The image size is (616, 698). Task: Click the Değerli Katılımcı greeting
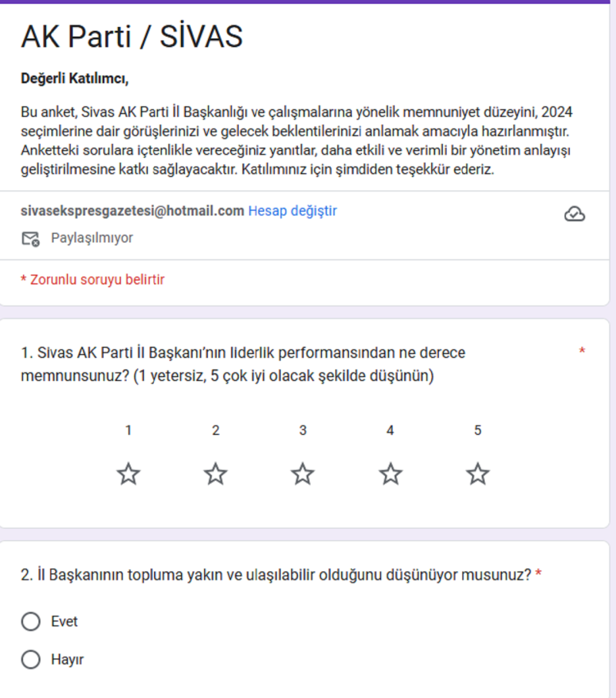pos(74,78)
